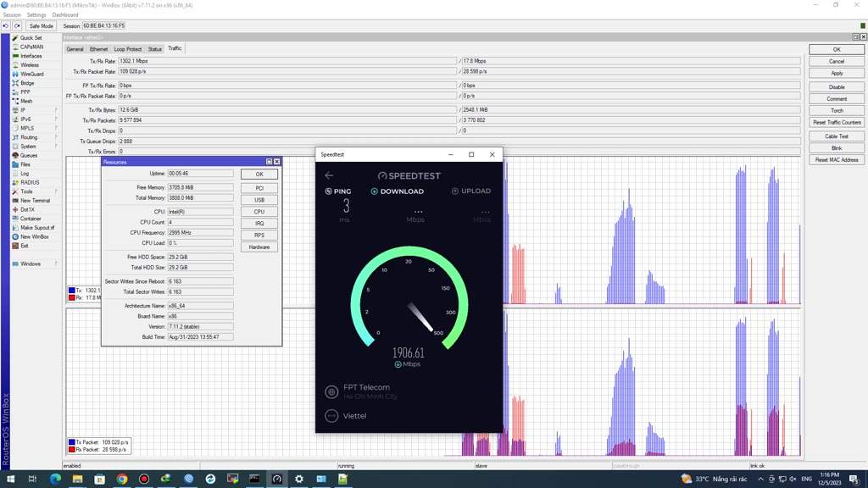Open the Settings menu

(x=36, y=14)
